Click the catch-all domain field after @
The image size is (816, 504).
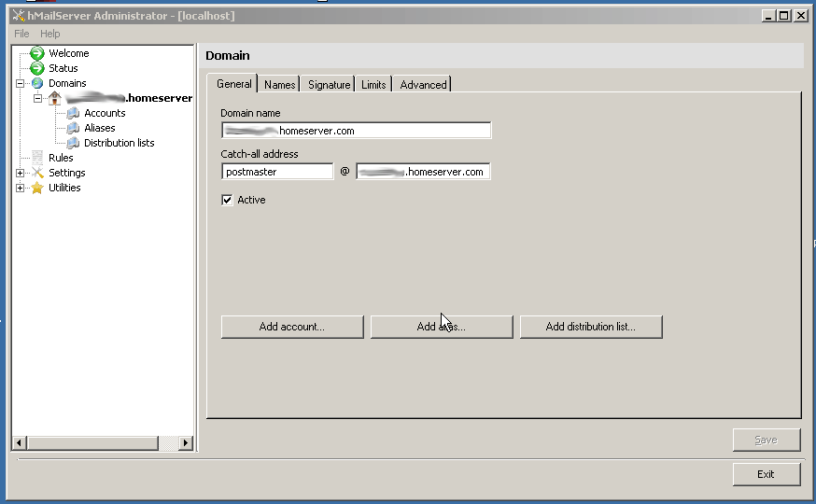(x=423, y=172)
